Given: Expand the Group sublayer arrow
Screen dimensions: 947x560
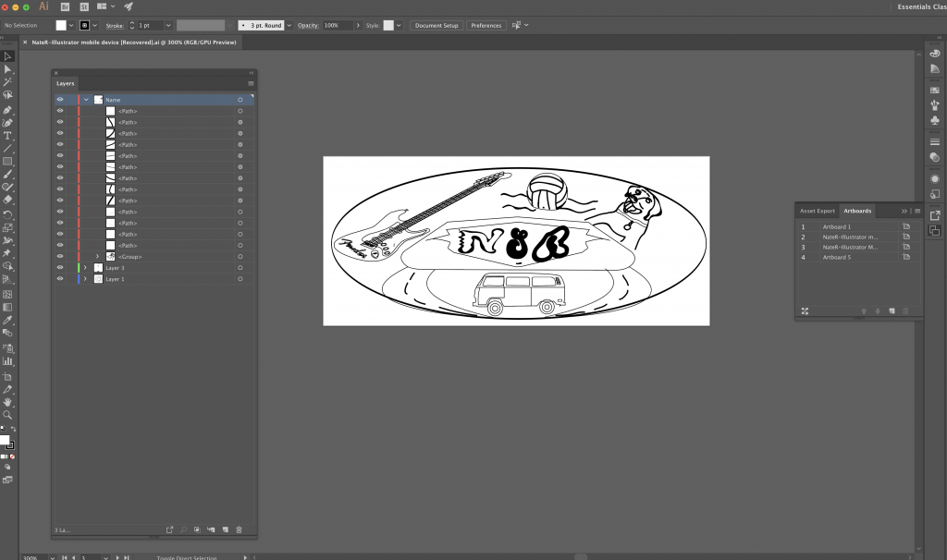Looking at the screenshot, I should [97, 257].
